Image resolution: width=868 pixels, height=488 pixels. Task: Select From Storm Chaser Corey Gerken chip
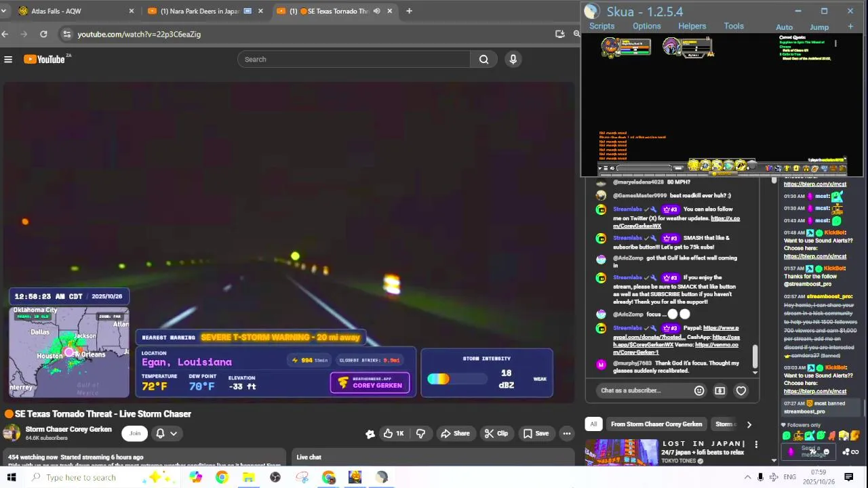click(x=656, y=424)
